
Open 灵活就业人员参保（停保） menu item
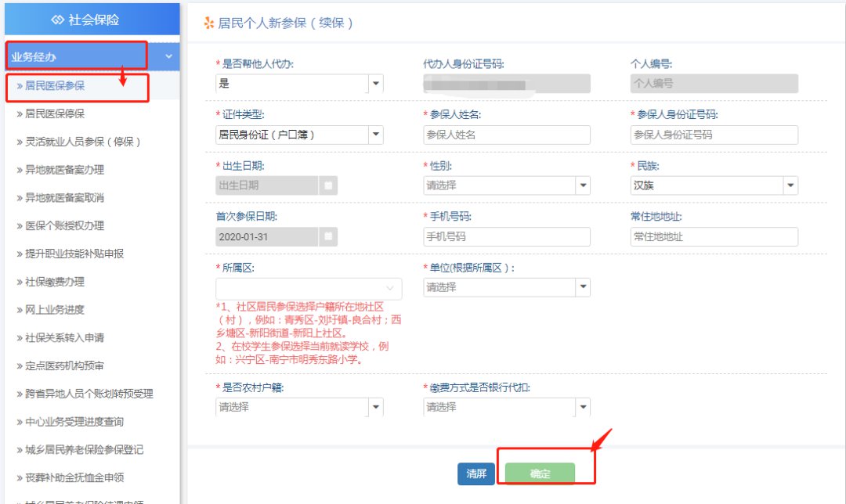click(x=79, y=142)
